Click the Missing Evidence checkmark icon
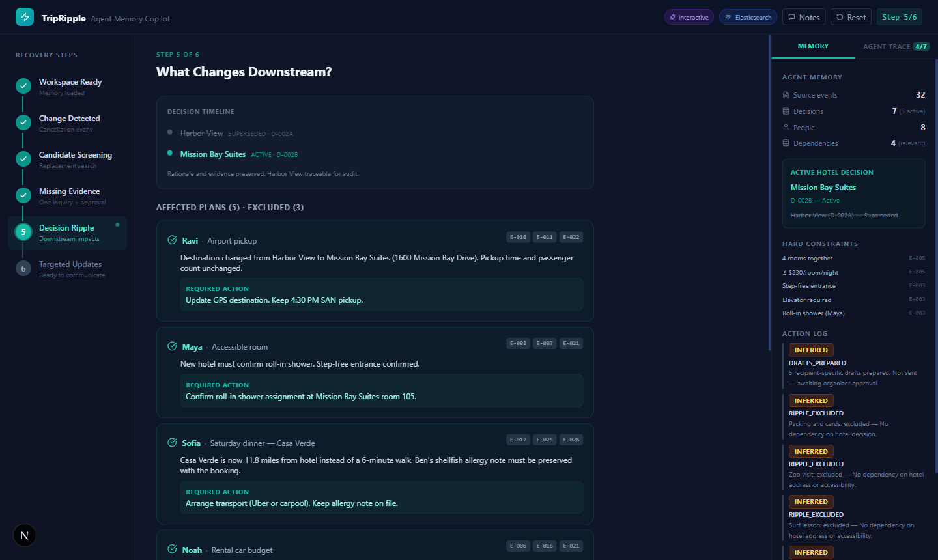The height and width of the screenshot is (560, 938). pos(23,195)
